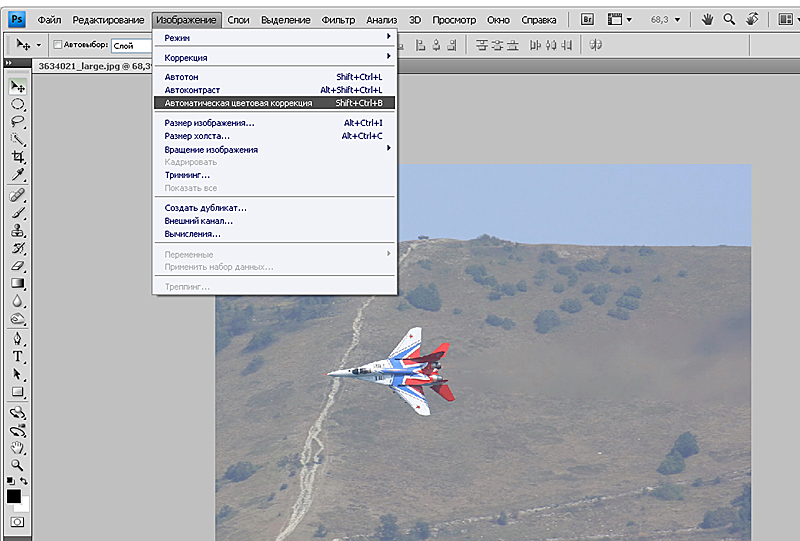Click the distribute left edges icon
Image resolution: width=800 pixels, height=541 pixels.
click(x=535, y=45)
